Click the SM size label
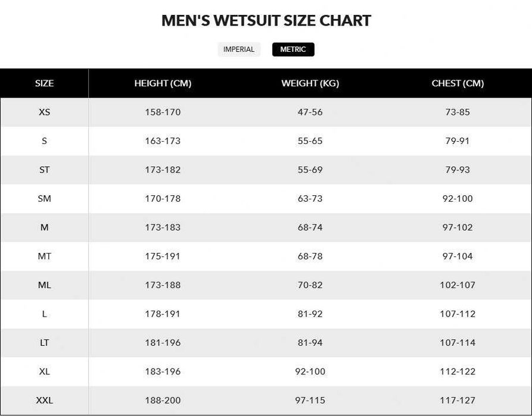 [x=44, y=198]
